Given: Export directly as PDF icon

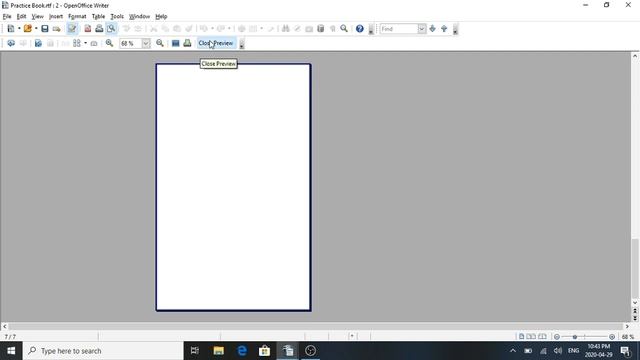Looking at the screenshot, I should (88, 29).
